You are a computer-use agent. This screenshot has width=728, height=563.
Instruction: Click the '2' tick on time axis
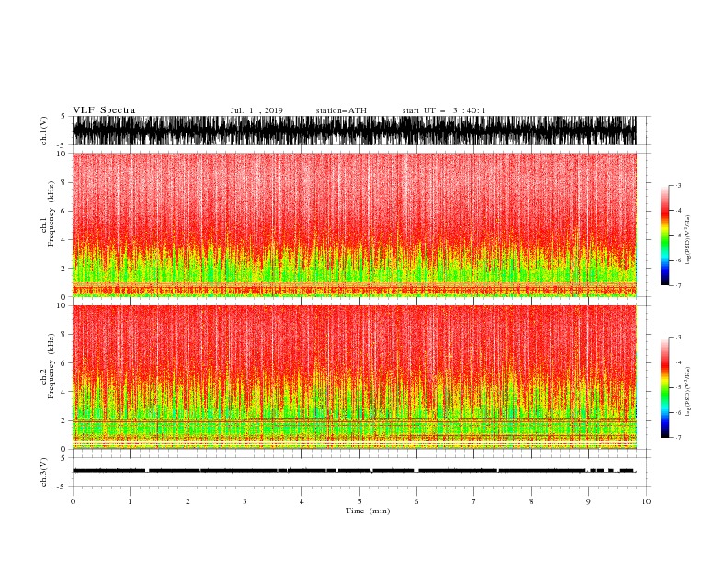pyautogui.click(x=188, y=501)
